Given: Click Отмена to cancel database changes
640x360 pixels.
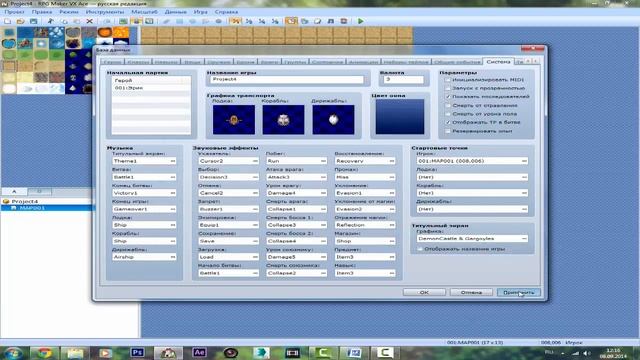Looking at the screenshot, I should 471,293.
